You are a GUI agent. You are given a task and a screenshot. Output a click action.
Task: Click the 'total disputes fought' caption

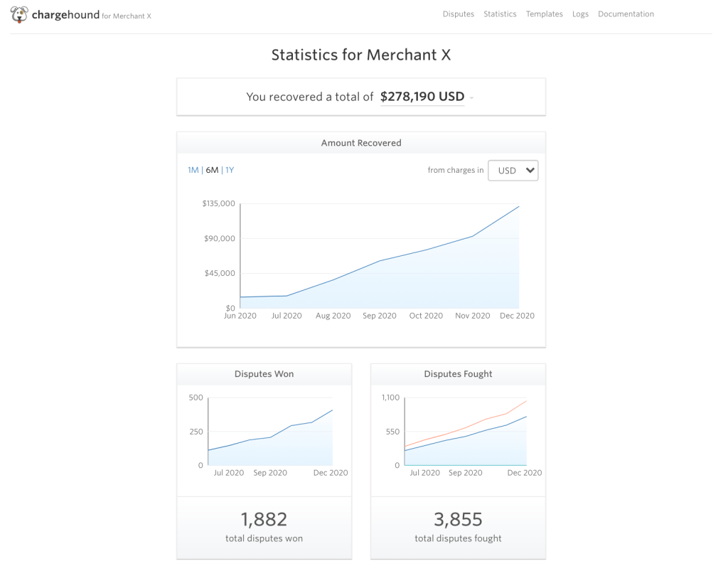459,538
